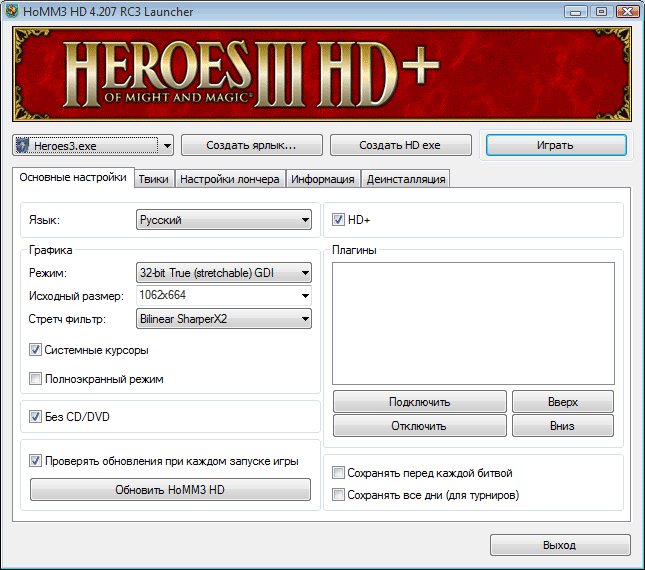Screen dimensions: 645x570
Task: Go to the Деинсталляция tab
Action: (405, 179)
